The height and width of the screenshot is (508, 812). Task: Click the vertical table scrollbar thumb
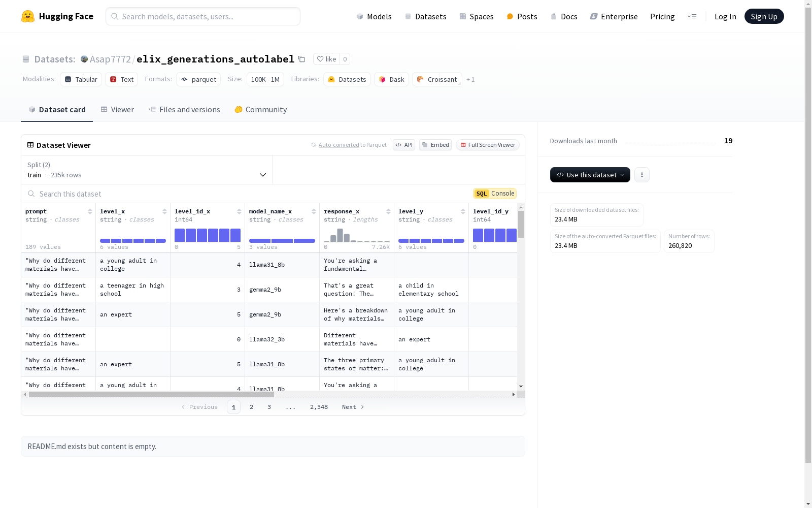click(x=521, y=224)
